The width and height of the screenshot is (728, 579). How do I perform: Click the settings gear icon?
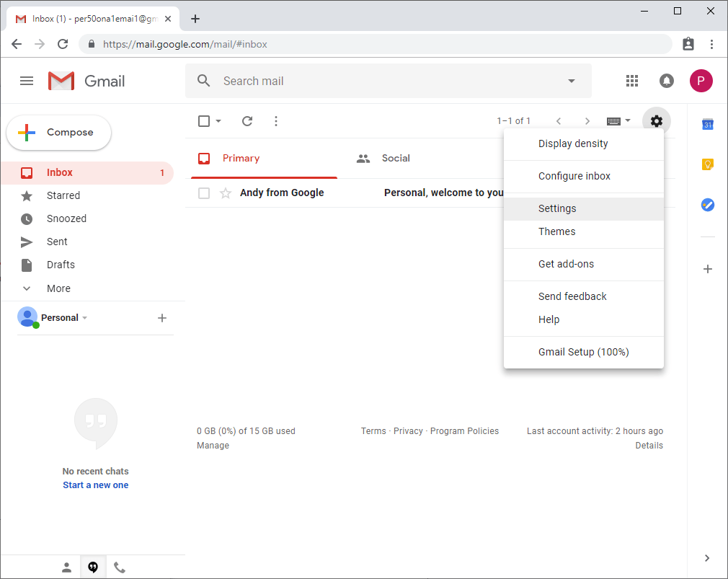click(656, 121)
